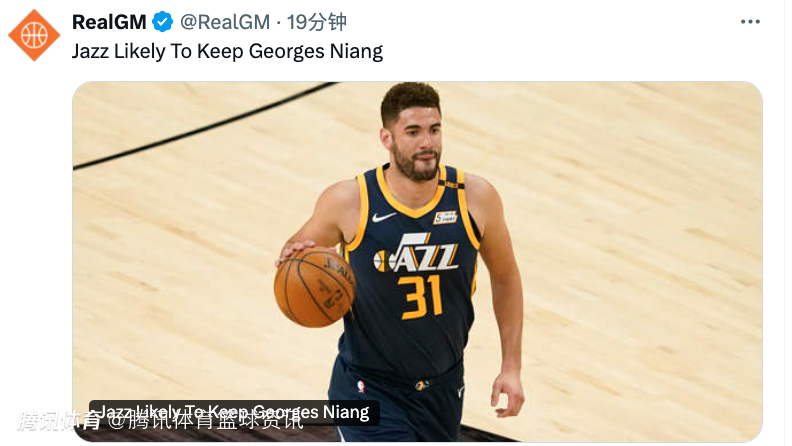
Task: Click the blue verified badge beside RealGM
Action: (x=163, y=22)
